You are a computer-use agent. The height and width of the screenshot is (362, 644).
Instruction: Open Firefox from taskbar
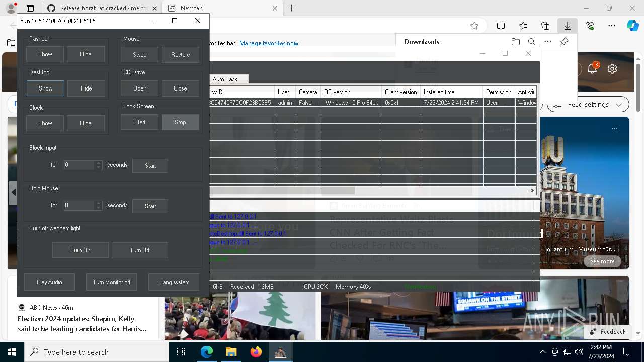click(256, 352)
